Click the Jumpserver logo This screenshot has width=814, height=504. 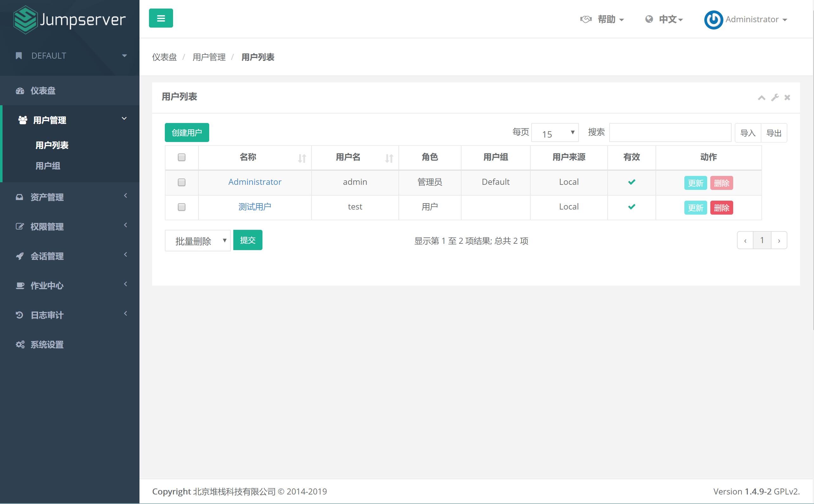(69, 20)
